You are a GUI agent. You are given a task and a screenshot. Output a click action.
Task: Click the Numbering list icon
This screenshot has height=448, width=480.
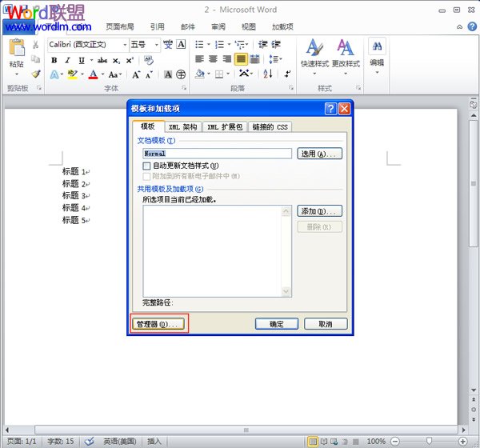[x=219, y=45]
